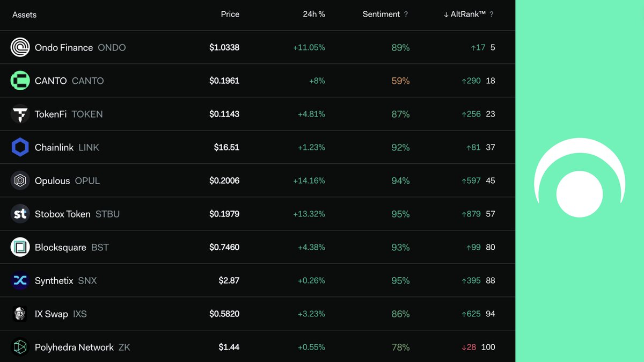Click the IXS ticker symbol
This screenshot has width=644, height=362.
coord(79,314)
